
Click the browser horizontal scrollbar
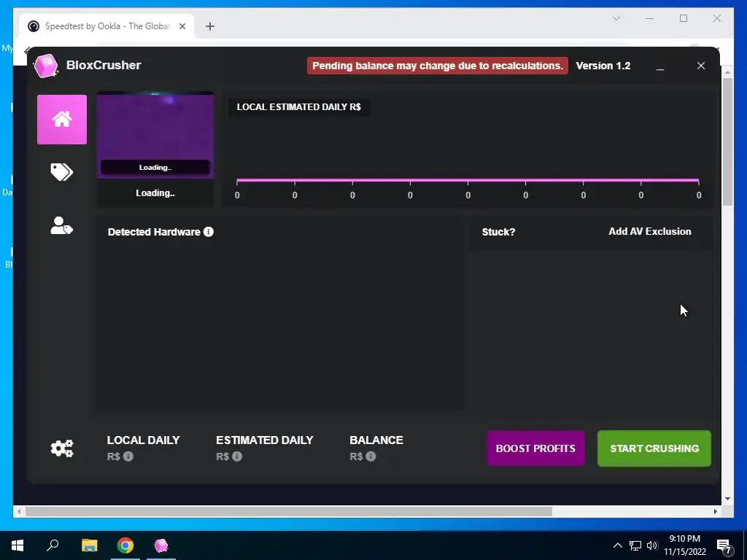(289, 511)
